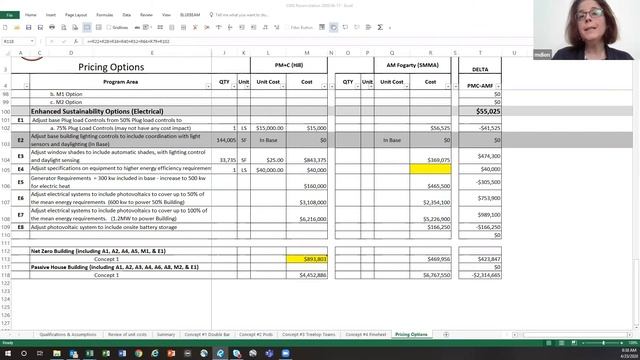
Task: Open the PM+C Unit Cost filter dropdown
Action: [x=283, y=86]
